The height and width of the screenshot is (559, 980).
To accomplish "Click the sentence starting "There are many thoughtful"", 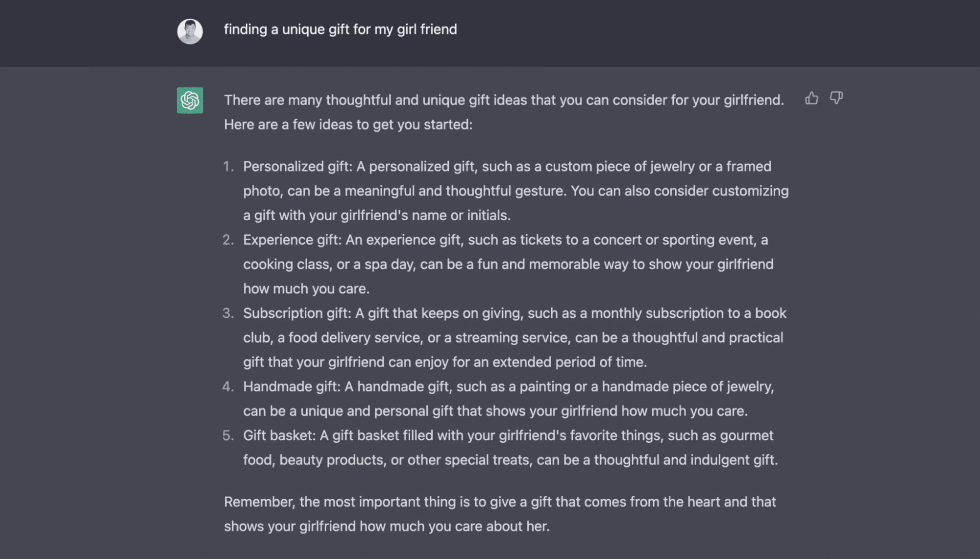I will (504, 100).
